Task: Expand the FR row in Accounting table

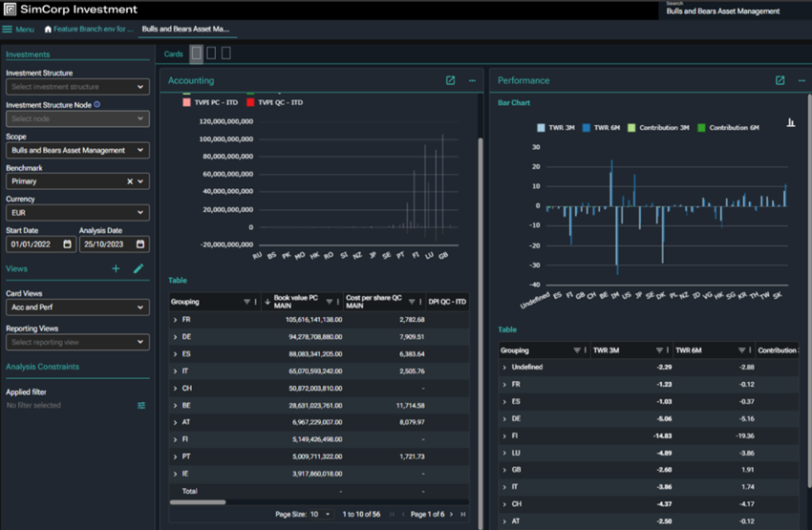Action: [x=175, y=320]
